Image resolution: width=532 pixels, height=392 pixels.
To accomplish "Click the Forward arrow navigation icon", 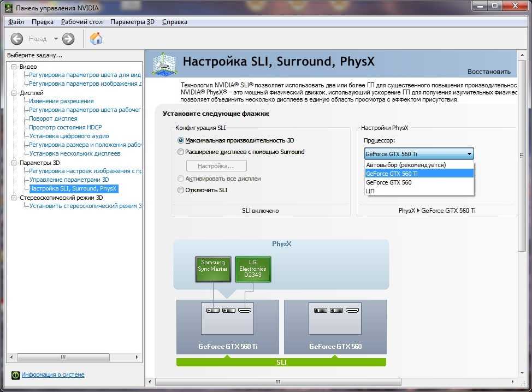I will coord(68,39).
